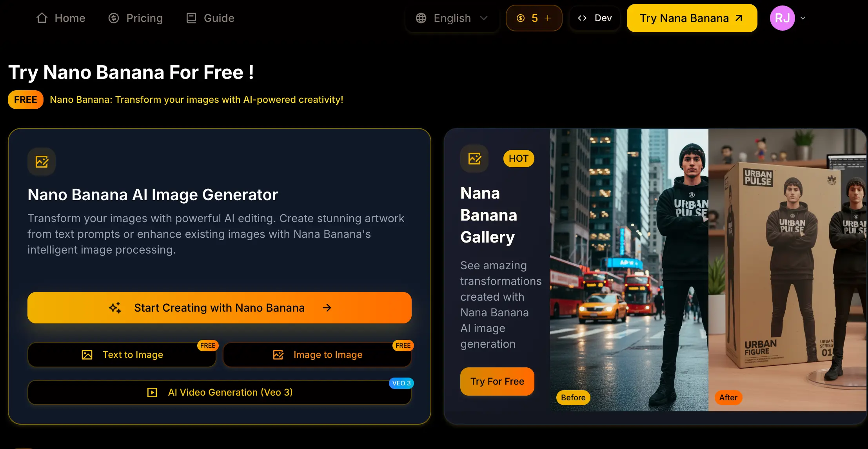Click the sparkles icon in Start Creating

[x=115, y=308]
